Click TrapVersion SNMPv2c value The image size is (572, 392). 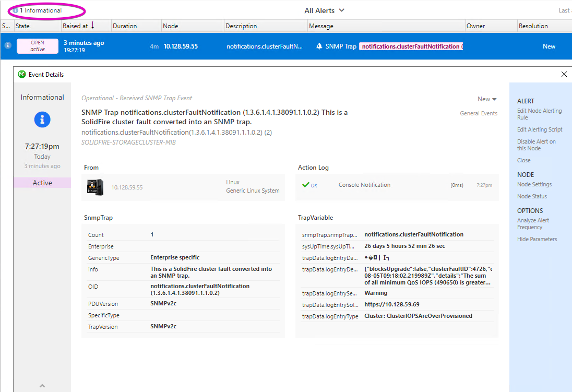[x=163, y=326]
